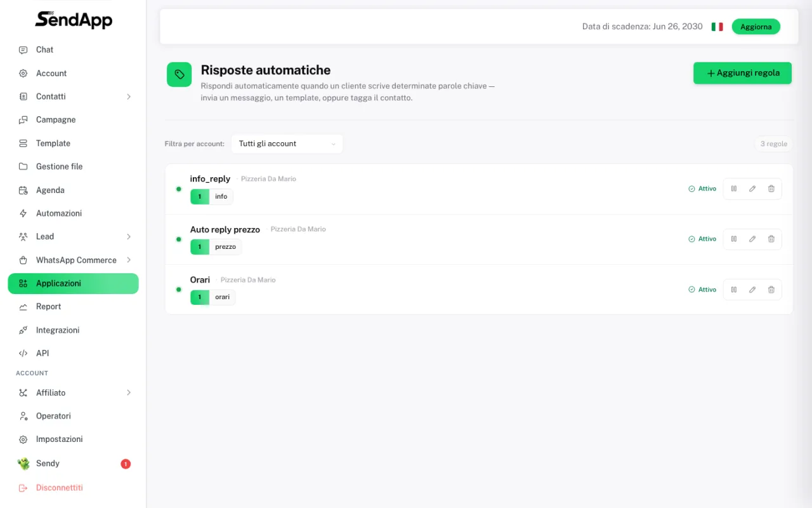This screenshot has width=812, height=508.
Task: Click the info_reply rule title
Action: point(210,179)
